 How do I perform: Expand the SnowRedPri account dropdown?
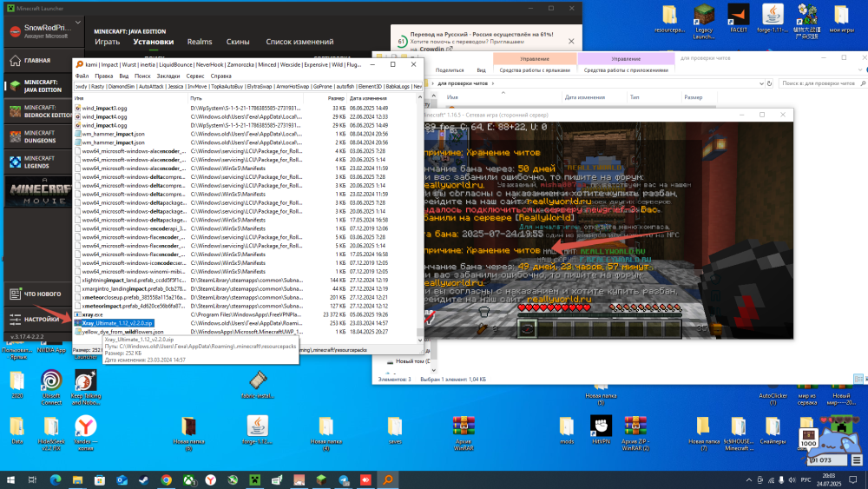78,23
